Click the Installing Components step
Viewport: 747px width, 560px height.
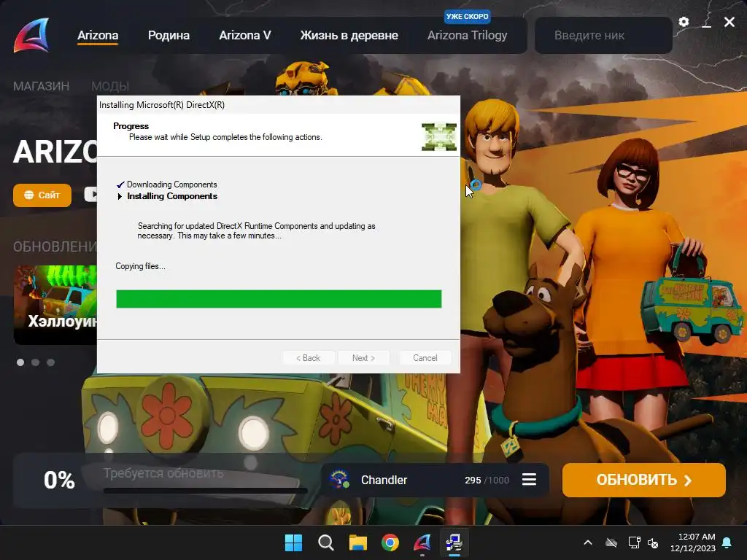[172, 196]
